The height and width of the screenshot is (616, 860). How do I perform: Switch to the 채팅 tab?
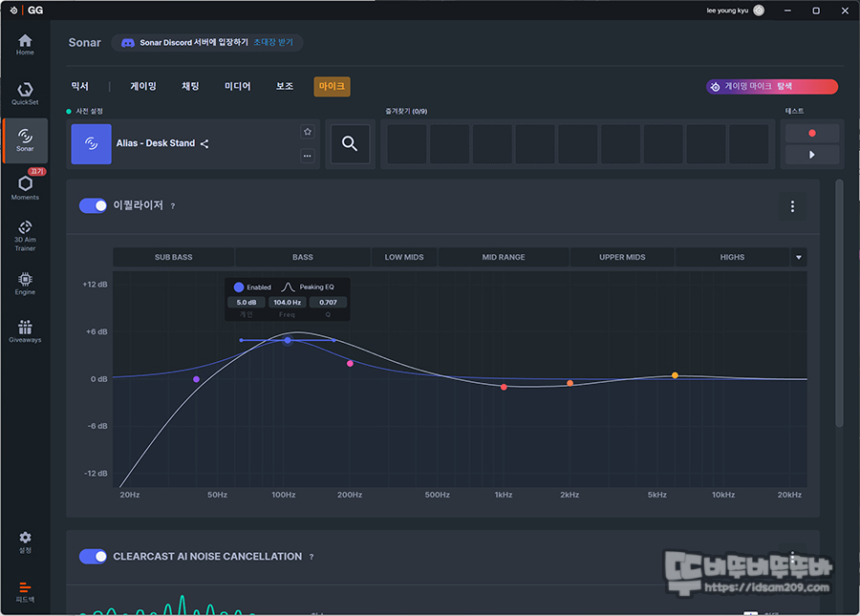[190, 86]
